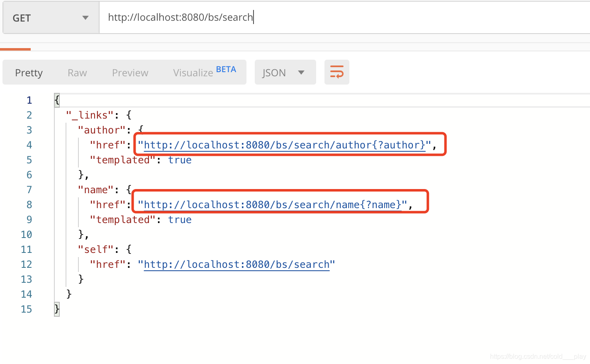Open the search/name templated href link
This screenshot has height=364, width=590.
click(273, 205)
